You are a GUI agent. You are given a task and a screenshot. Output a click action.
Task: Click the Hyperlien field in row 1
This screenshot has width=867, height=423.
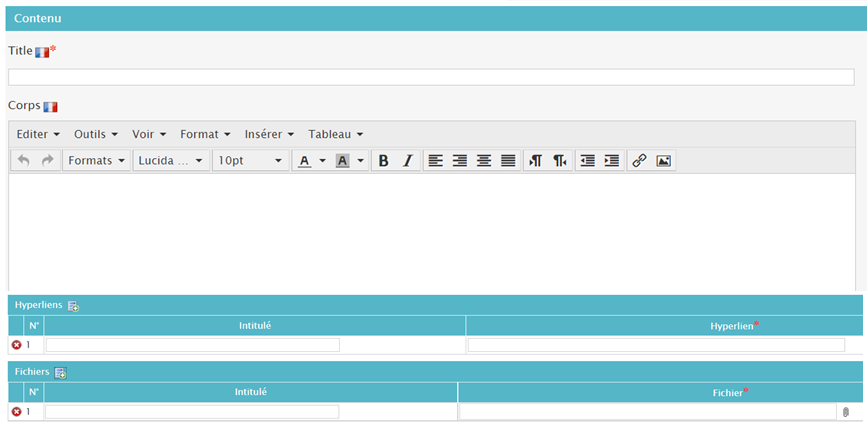[x=656, y=345]
